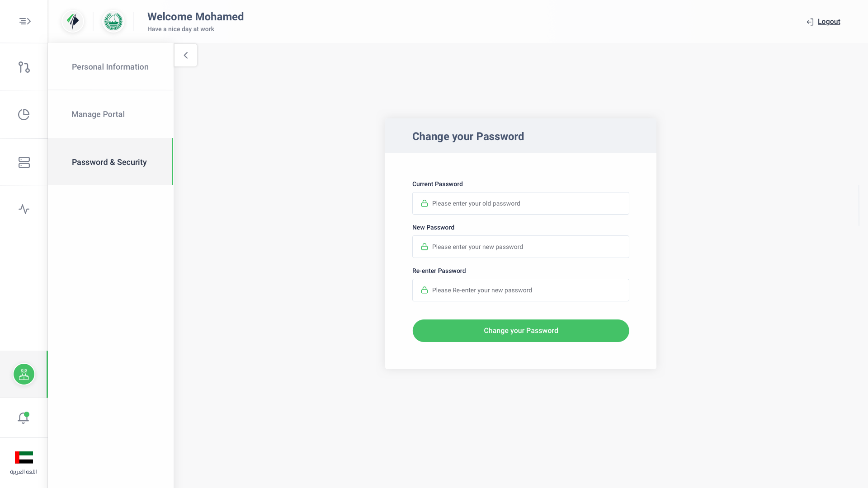Collapse the settings panel with the chevron
This screenshot has height=488, width=868.
pos(186,55)
